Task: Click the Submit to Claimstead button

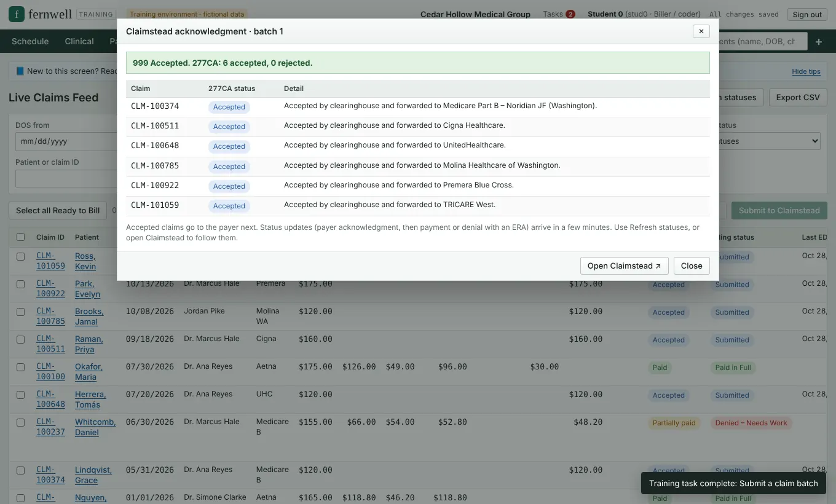Action: tap(779, 210)
